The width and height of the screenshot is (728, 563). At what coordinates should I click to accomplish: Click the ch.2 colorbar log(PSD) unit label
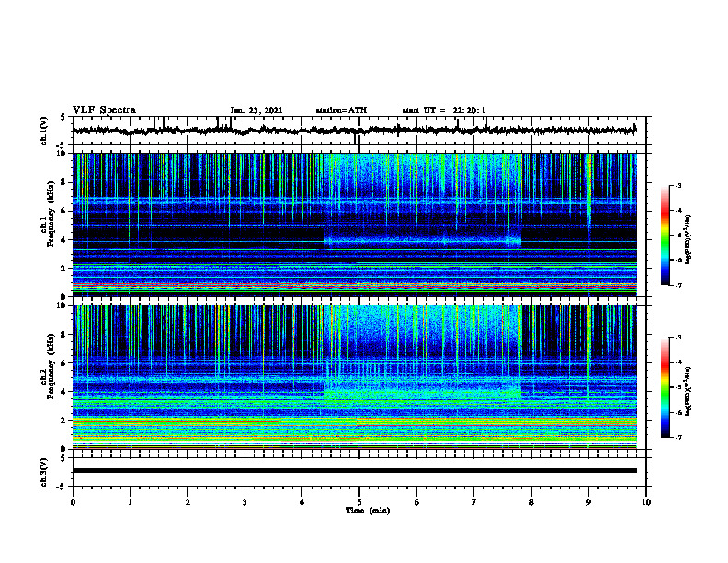[688, 391]
